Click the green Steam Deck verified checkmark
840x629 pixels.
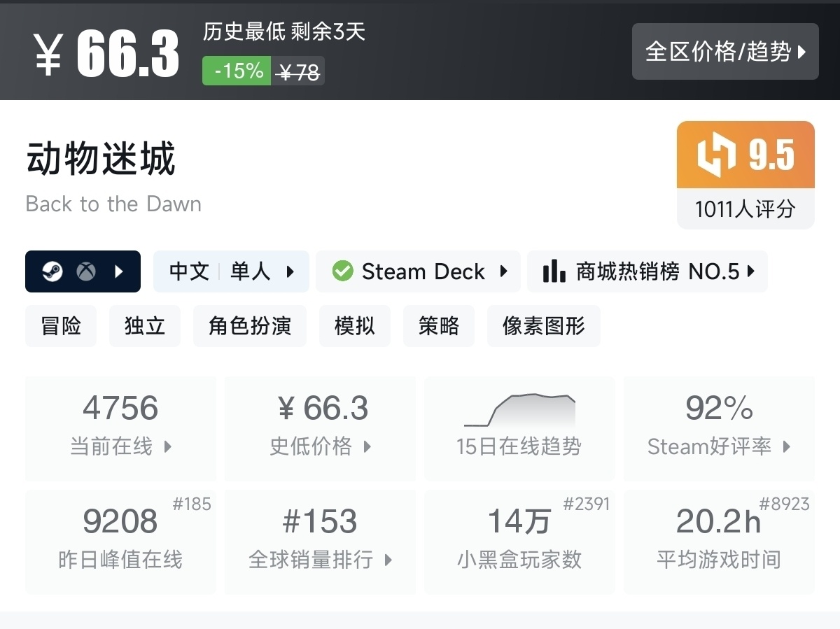tap(342, 271)
